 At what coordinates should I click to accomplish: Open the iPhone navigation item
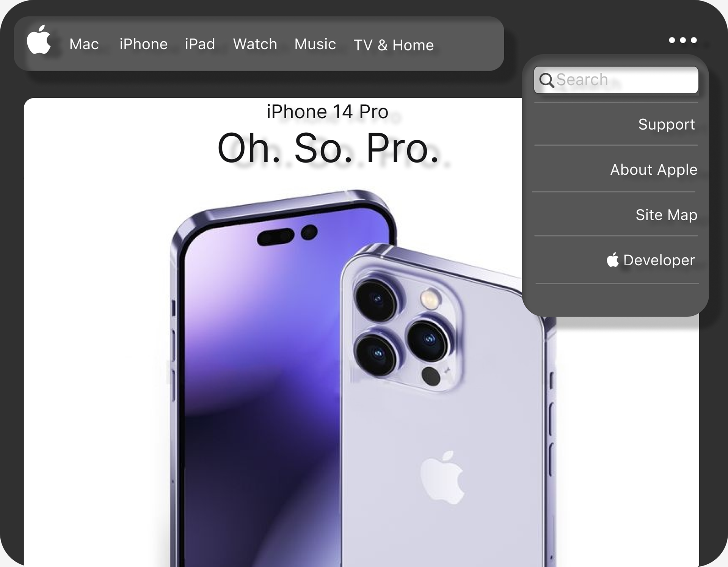[x=143, y=44]
